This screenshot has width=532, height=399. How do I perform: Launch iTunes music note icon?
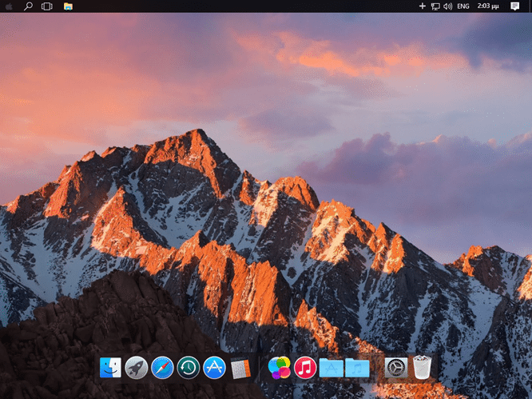coord(305,368)
